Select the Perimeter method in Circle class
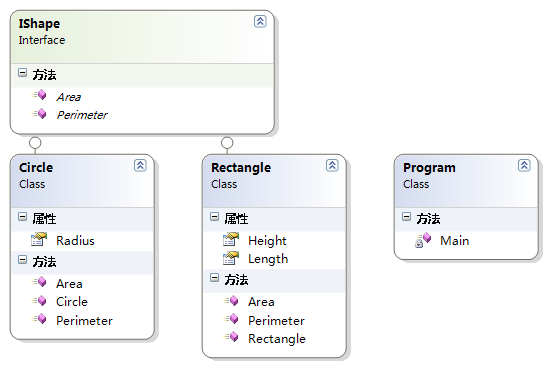547x366 pixels. coord(84,321)
